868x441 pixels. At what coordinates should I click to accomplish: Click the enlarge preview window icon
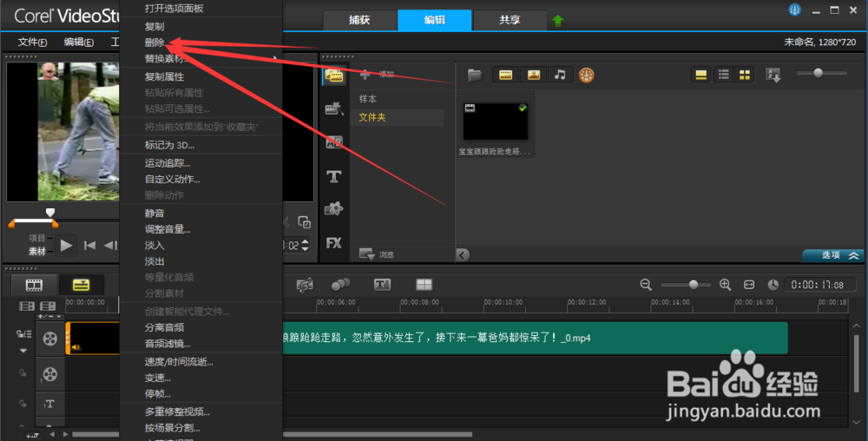coord(304,222)
